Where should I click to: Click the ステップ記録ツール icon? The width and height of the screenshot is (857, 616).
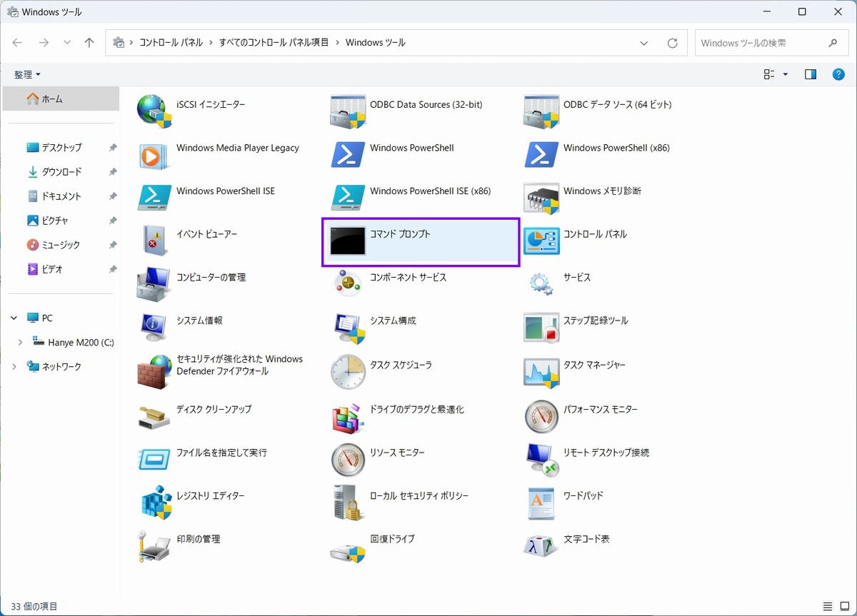(x=541, y=328)
